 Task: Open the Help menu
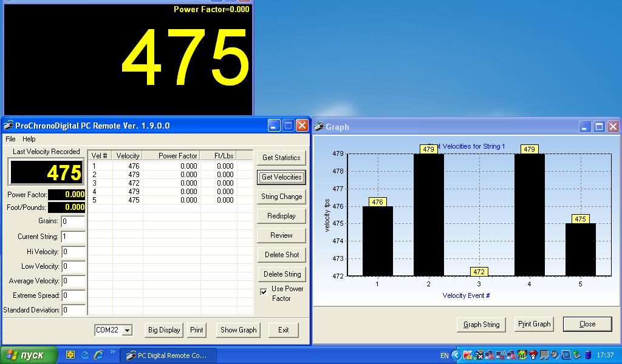29,139
